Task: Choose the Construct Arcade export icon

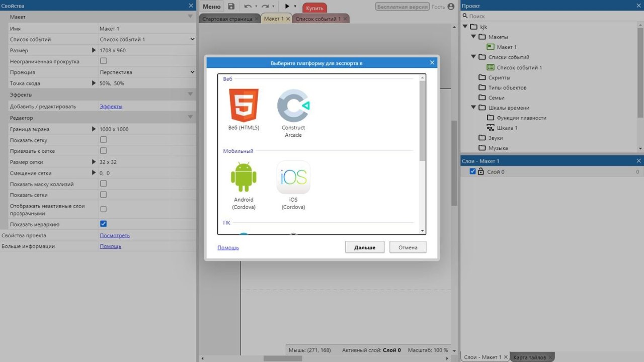Action: pyautogui.click(x=293, y=106)
